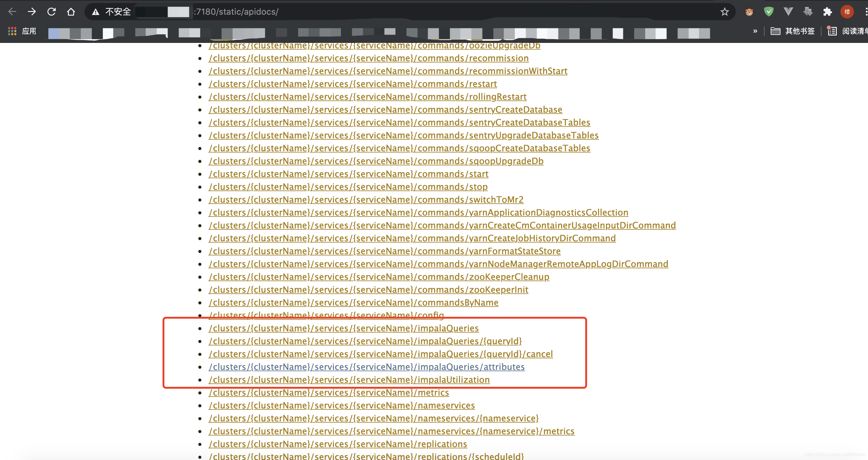Open the nameservices/{nameservice}/metrics link
Screen dimensions: 868x460
tap(391, 431)
